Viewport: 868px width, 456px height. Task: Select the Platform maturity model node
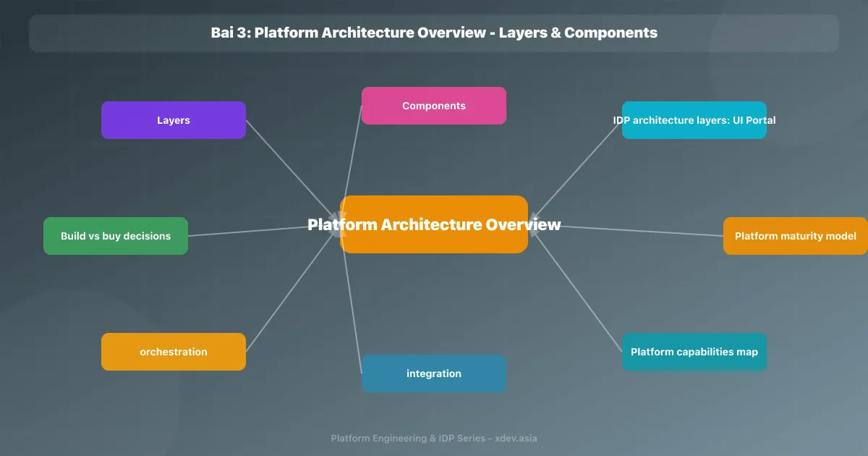[x=796, y=236]
